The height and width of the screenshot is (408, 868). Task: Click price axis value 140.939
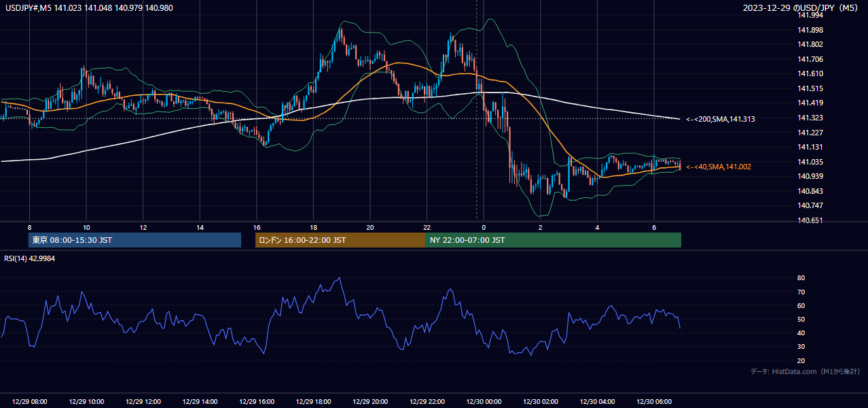coord(810,176)
